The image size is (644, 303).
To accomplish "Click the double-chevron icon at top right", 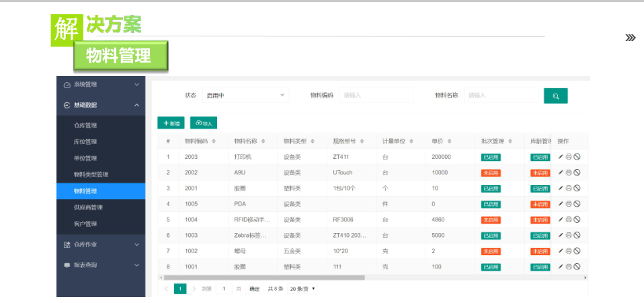I will pos(630,38).
